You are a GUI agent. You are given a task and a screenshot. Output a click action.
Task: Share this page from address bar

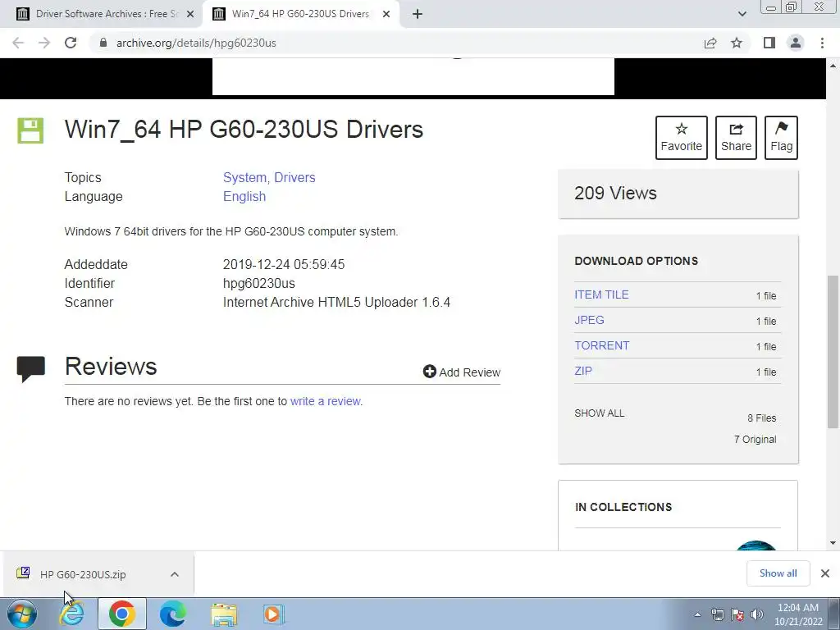[710, 43]
